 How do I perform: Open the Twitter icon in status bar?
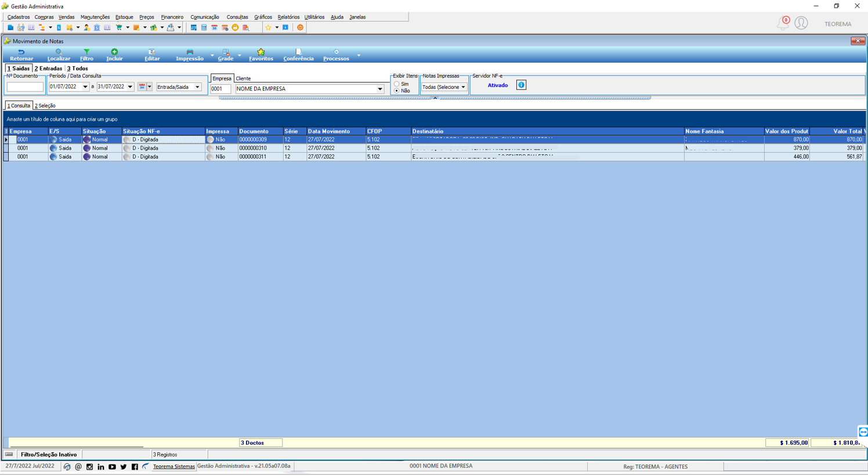(x=123, y=467)
